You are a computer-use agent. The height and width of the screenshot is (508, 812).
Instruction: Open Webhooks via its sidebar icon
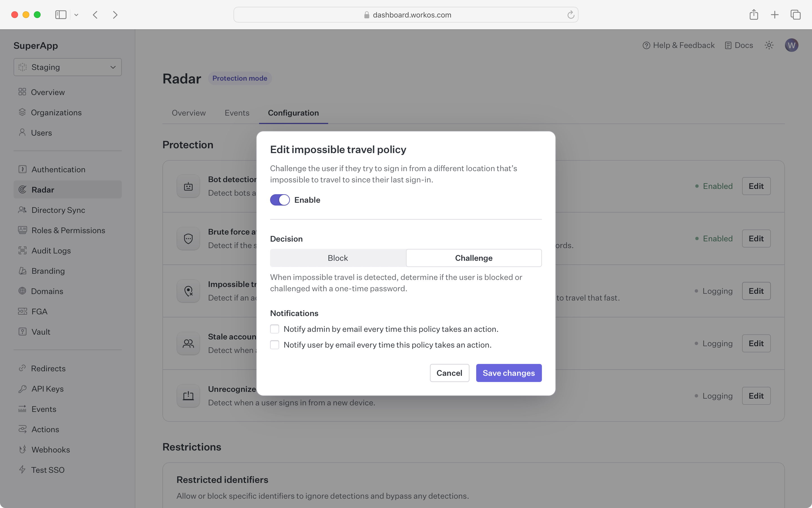coord(23,450)
